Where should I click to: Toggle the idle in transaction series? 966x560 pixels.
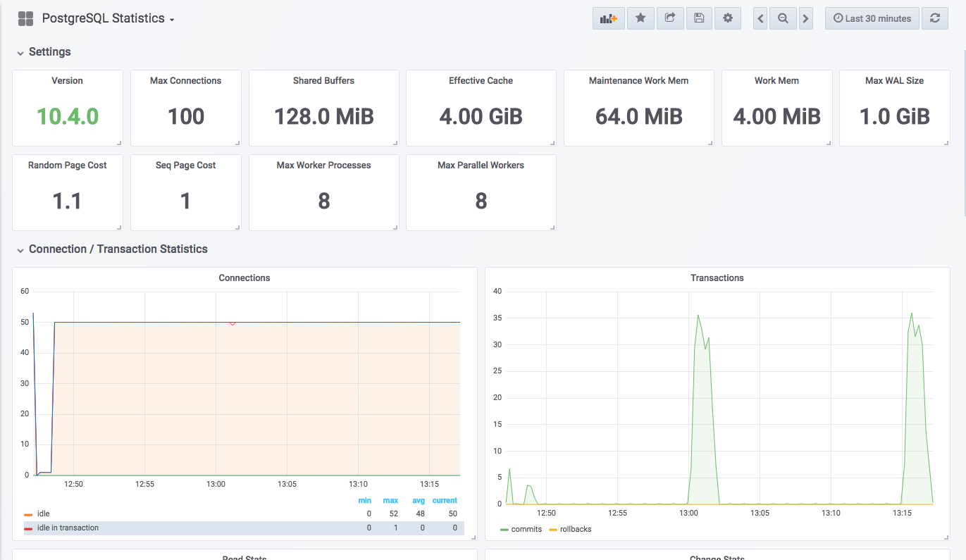68,528
